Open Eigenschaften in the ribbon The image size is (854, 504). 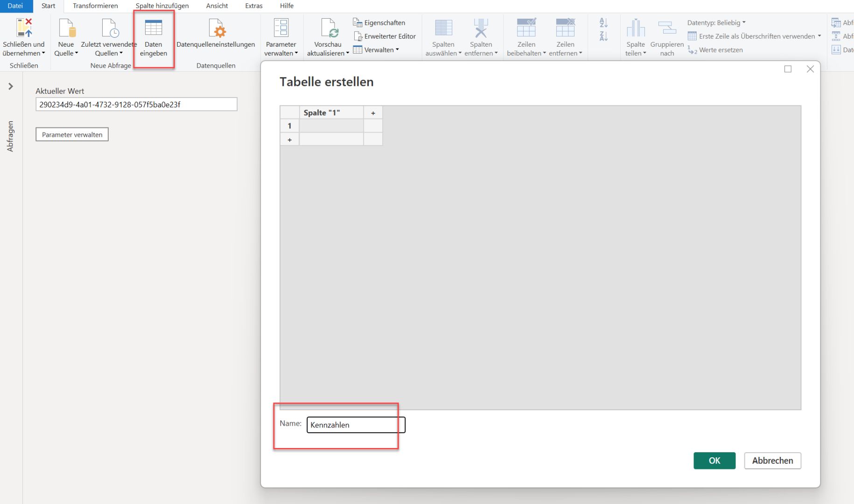coord(379,22)
